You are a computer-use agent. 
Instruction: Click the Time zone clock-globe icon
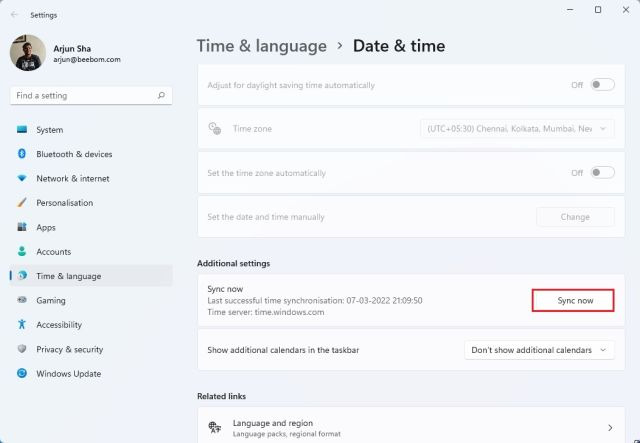215,129
